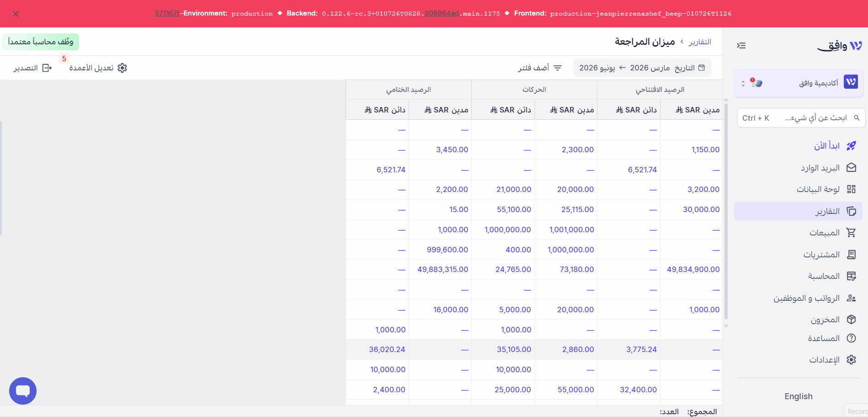The width and height of the screenshot is (868, 417).
Task: Open the chat support bubble
Action: [x=23, y=391]
